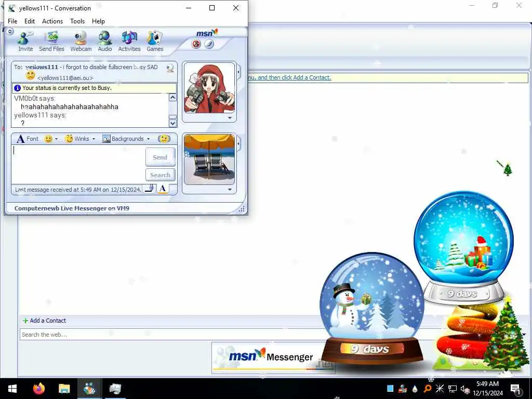The height and width of the screenshot is (399, 532).
Task: Click the MSN Messenger banner ad
Action: point(273,357)
